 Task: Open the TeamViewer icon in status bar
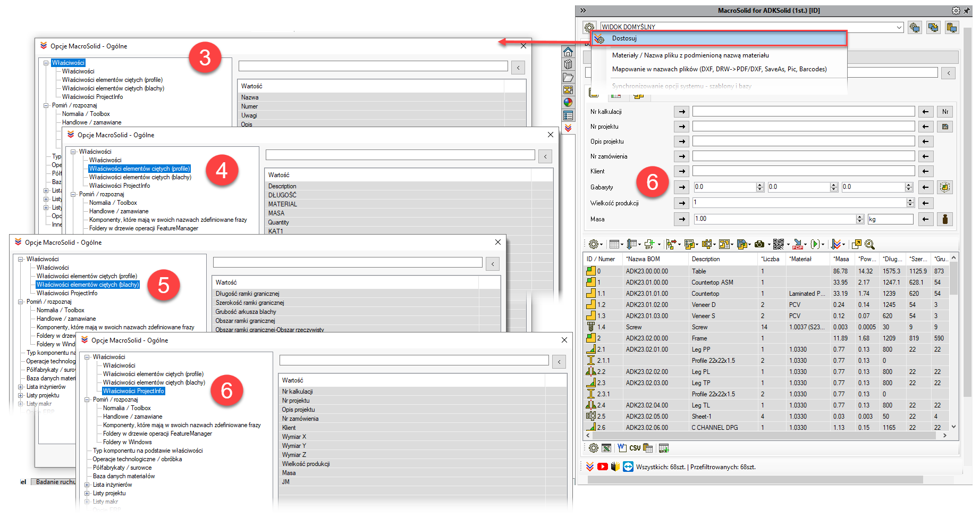pos(628,467)
